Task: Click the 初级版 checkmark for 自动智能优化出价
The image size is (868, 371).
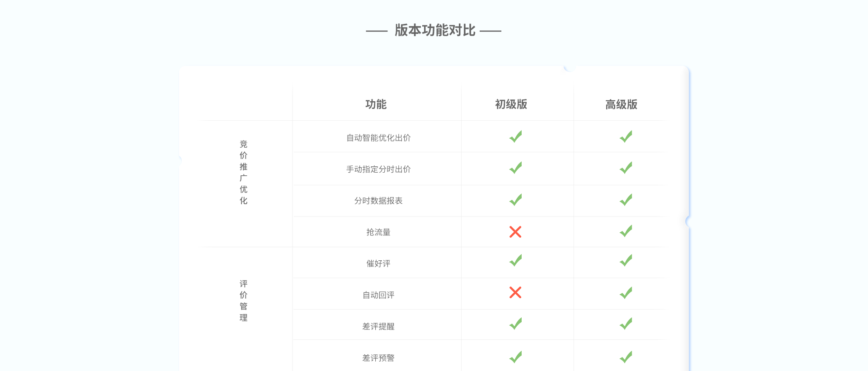Action: [x=515, y=136]
